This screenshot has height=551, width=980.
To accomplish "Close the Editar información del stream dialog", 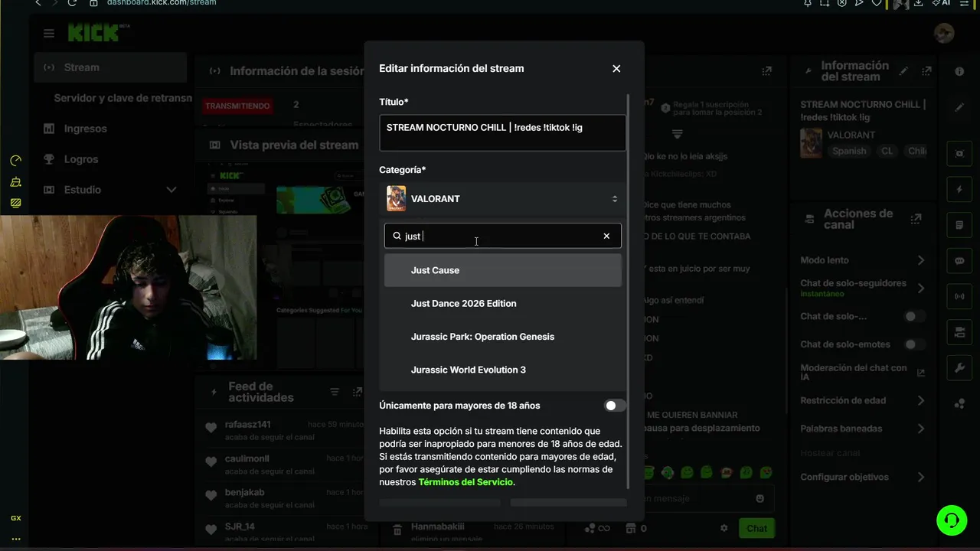I will point(616,68).
